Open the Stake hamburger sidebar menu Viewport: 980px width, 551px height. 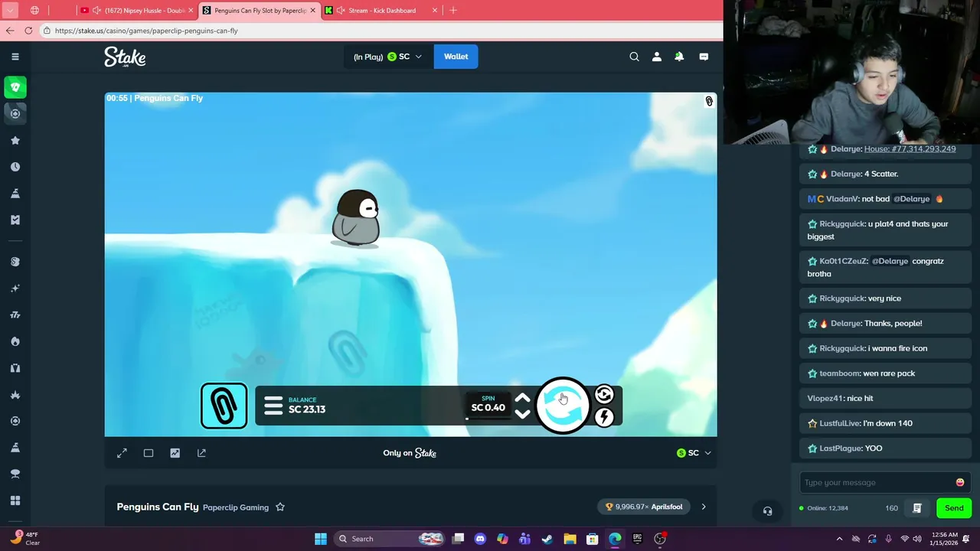point(15,57)
